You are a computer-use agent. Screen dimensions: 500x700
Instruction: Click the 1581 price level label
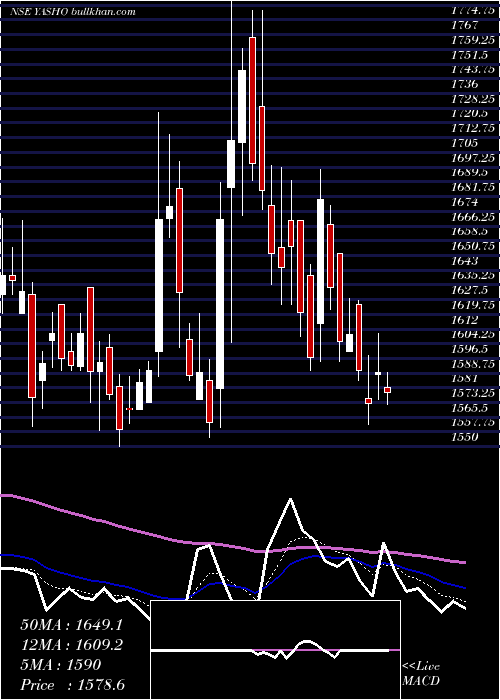point(464,379)
